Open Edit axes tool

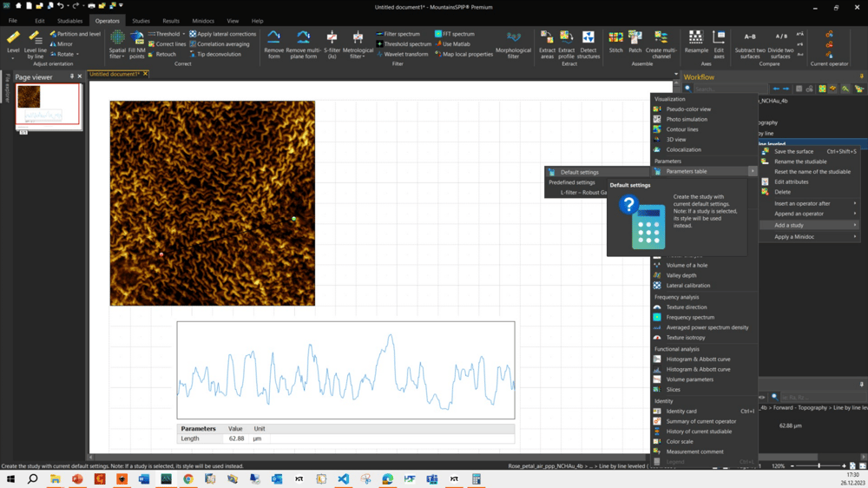[719, 44]
